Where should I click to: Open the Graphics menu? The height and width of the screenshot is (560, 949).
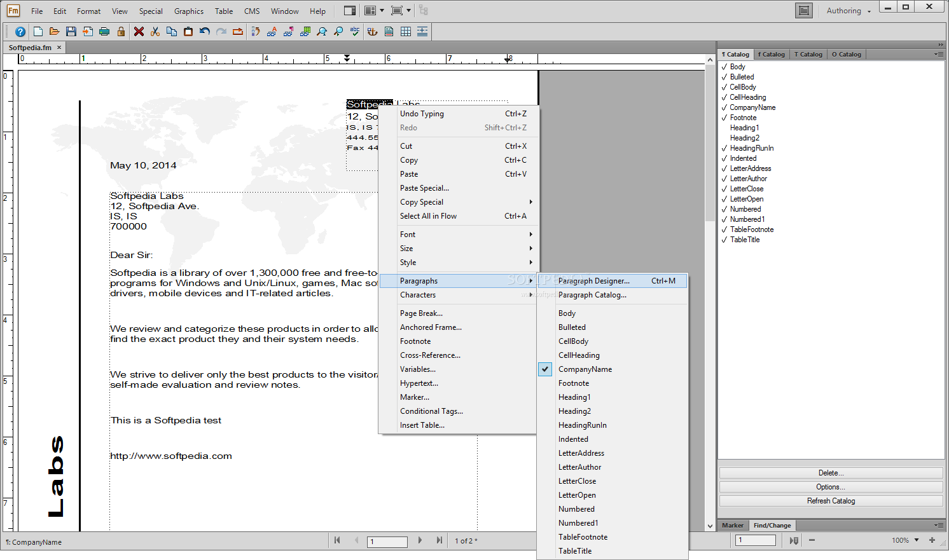click(x=189, y=11)
